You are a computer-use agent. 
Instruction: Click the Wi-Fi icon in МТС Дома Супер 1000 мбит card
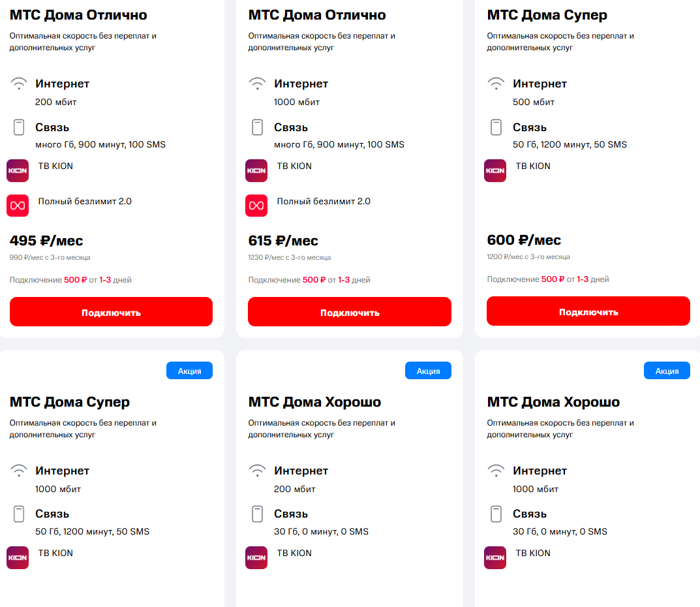[19, 471]
